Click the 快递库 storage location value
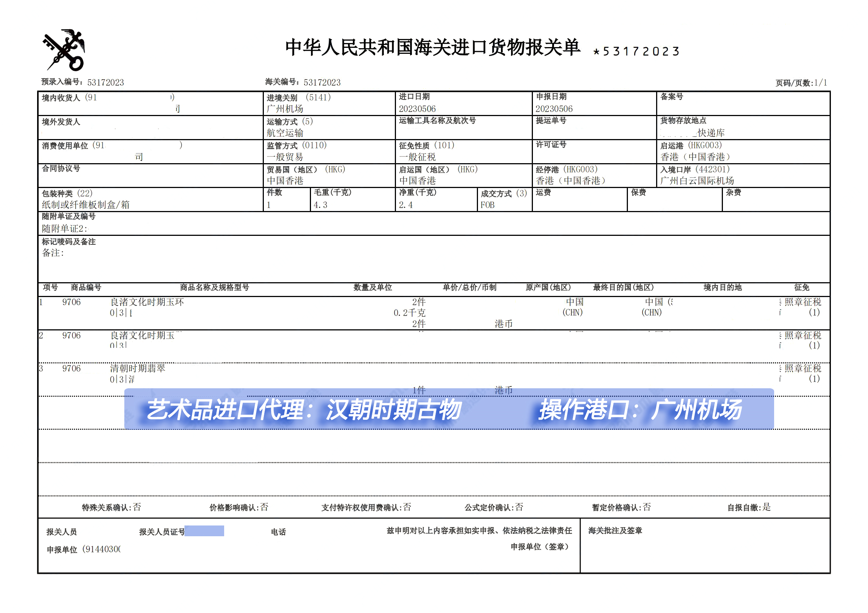868x613 pixels. click(x=711, y=132)
